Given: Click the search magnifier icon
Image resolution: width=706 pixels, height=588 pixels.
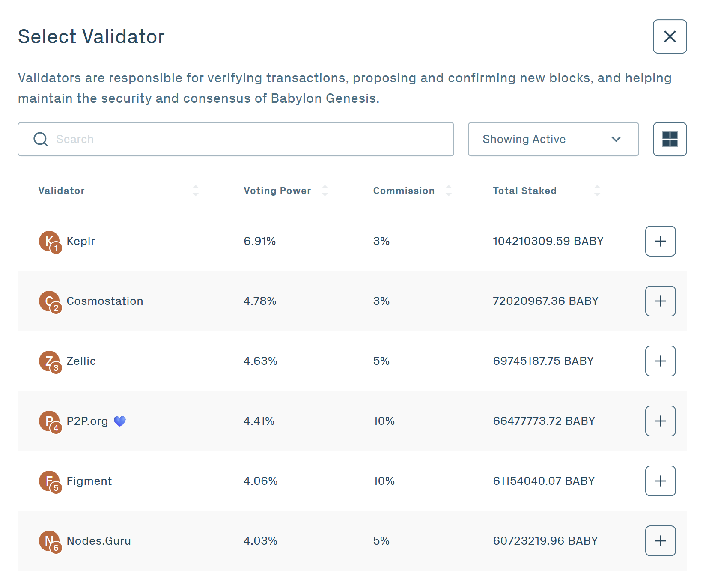Looking at the screenshot, I should 40,139.
